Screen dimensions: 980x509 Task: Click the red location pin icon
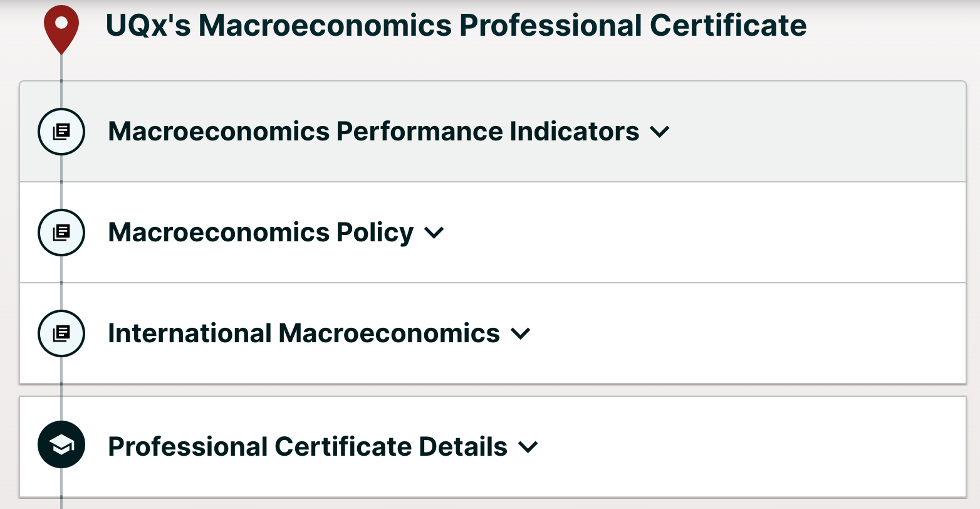click(61, 26)
